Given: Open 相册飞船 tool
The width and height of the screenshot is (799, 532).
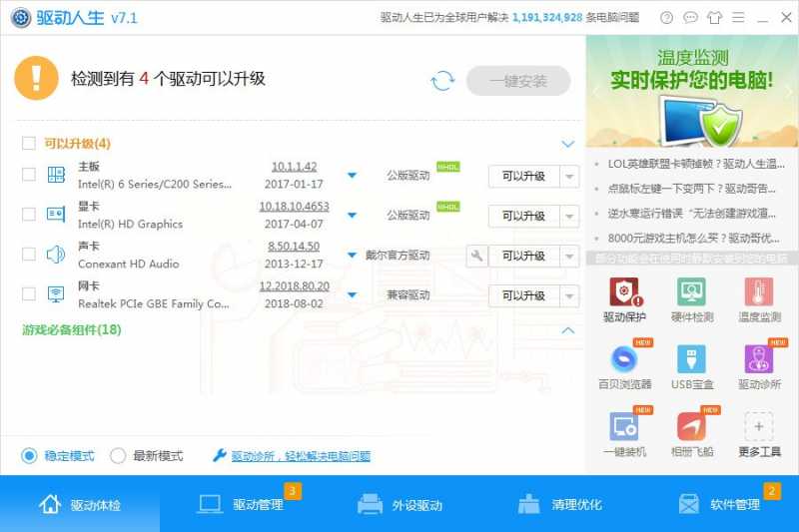Looking at the screenshot, I should point(691,434).
